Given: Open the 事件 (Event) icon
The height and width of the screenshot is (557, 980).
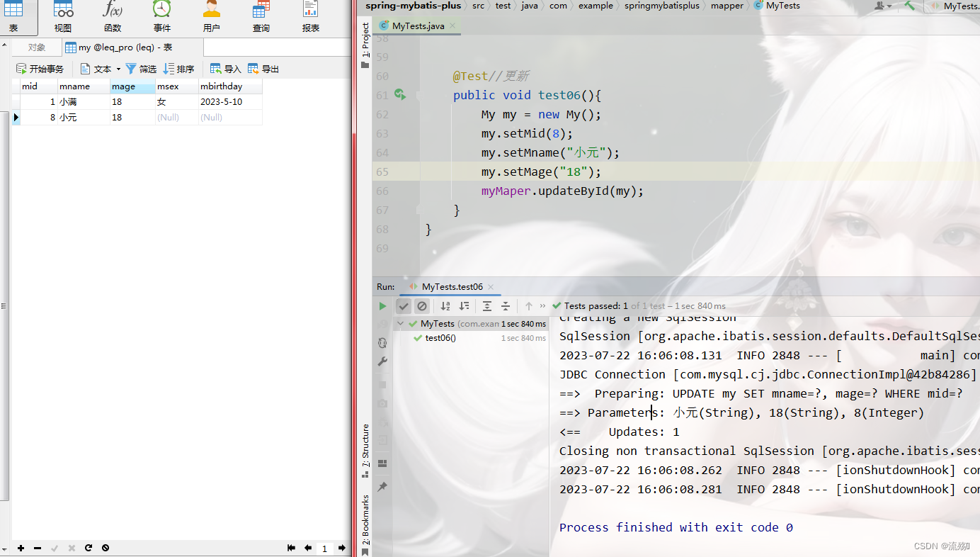Looking at the screenshot, I should click(x=161, y=18).
